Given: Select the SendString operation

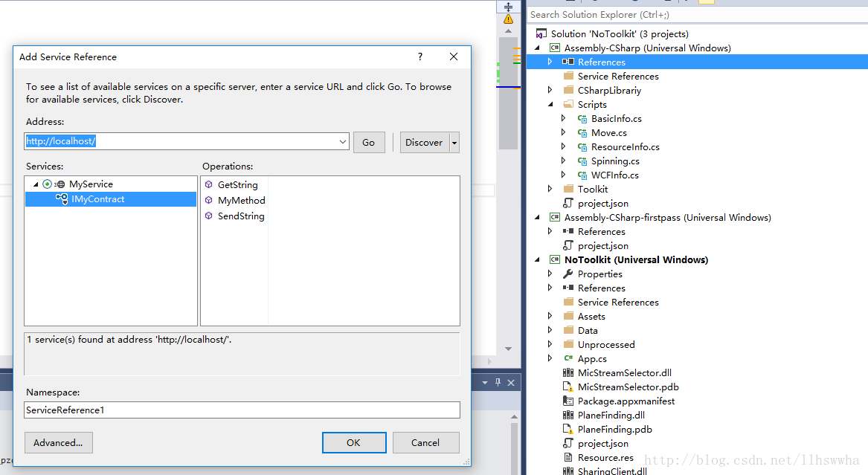Looking at the screenshot, I should pyautogui.click(x=241, y=216).
